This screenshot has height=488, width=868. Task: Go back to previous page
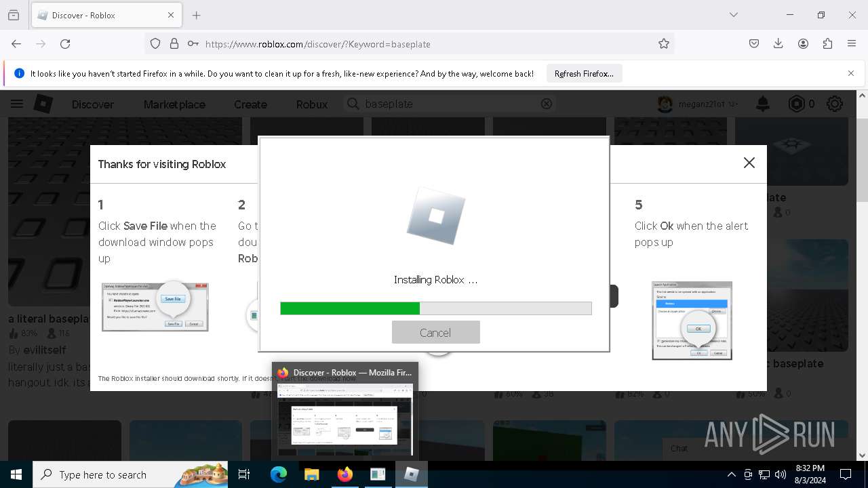click(16, 43)
